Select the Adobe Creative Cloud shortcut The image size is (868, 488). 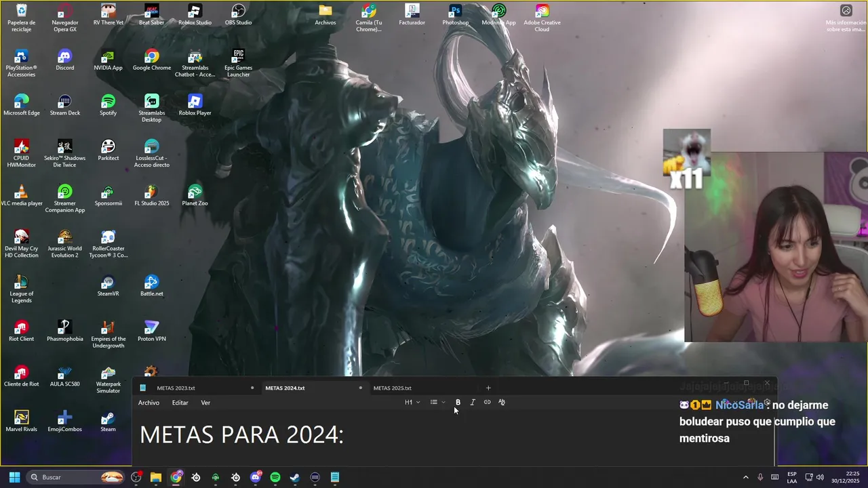(x=542, y=18)
